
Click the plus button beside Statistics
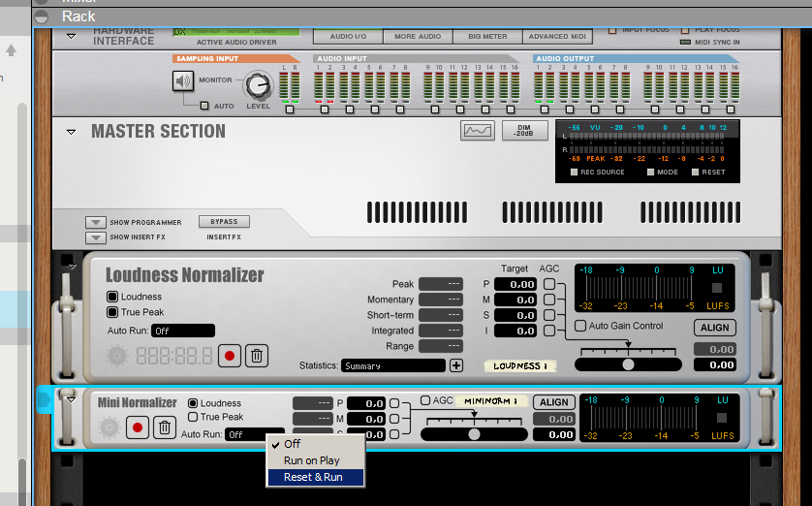click(456, 365)
